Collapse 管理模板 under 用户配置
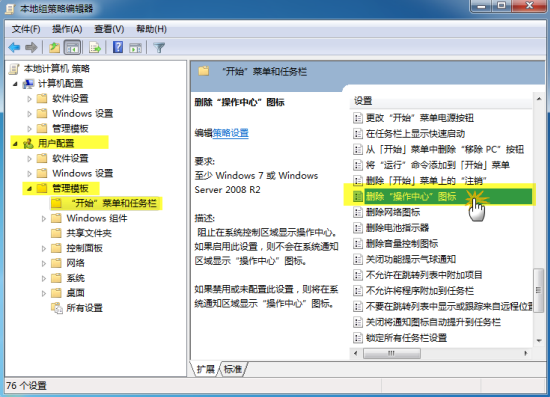This screenshot has height=397, width=550. 29,189
